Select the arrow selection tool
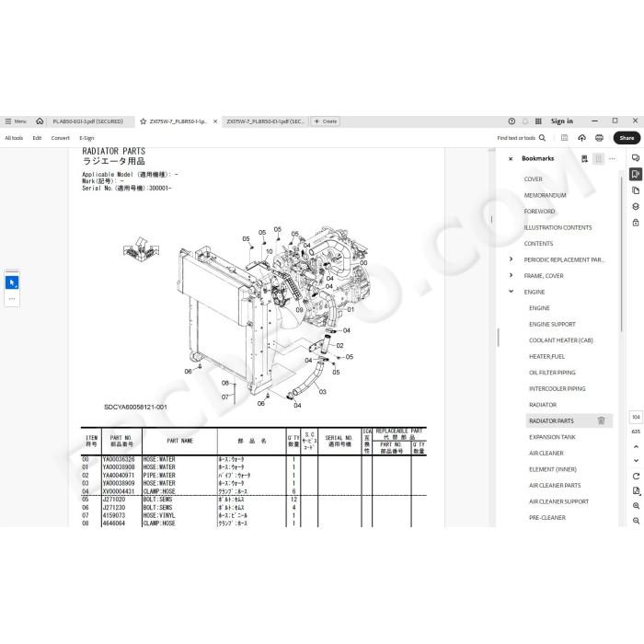The width and height of the screenshot is (644, 644). 12,282
